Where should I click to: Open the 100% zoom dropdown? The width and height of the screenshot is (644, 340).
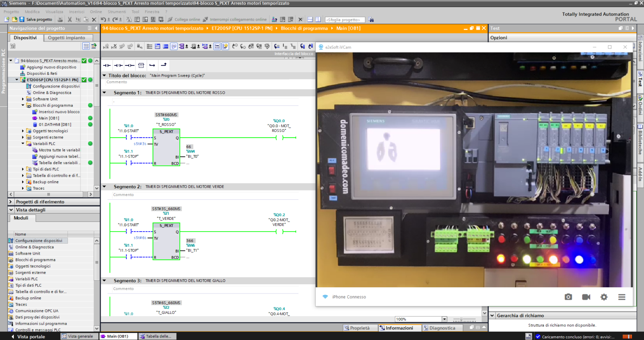pos(444,319)
